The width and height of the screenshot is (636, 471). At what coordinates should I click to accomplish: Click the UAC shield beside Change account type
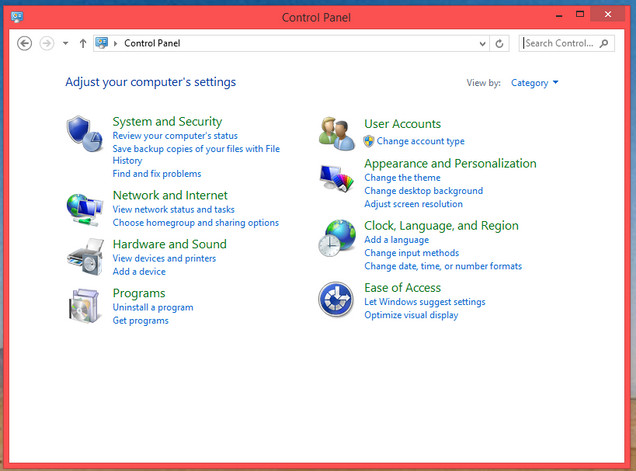pyautogui.click(x=369, y=141)
